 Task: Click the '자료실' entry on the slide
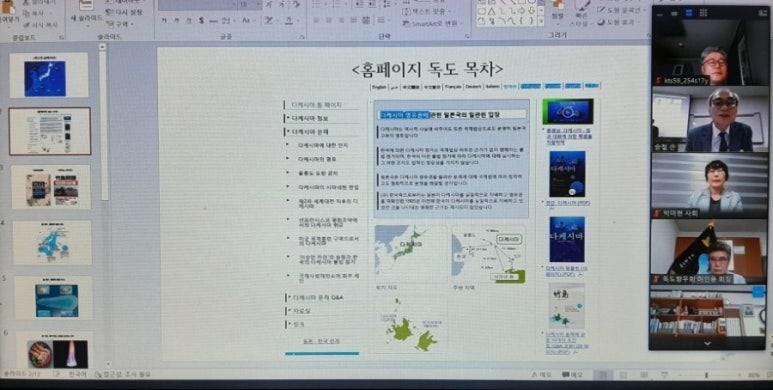[301, 311]
